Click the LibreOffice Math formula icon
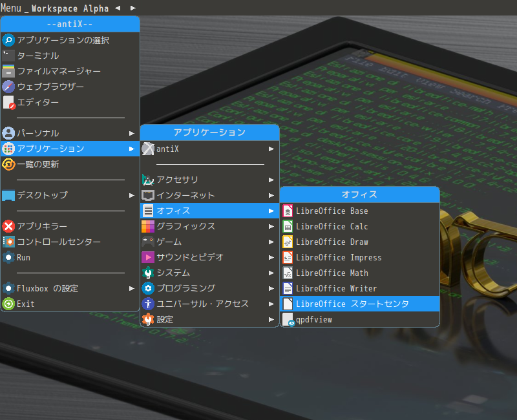Screen dimensions: 517x420 [288, 273]
